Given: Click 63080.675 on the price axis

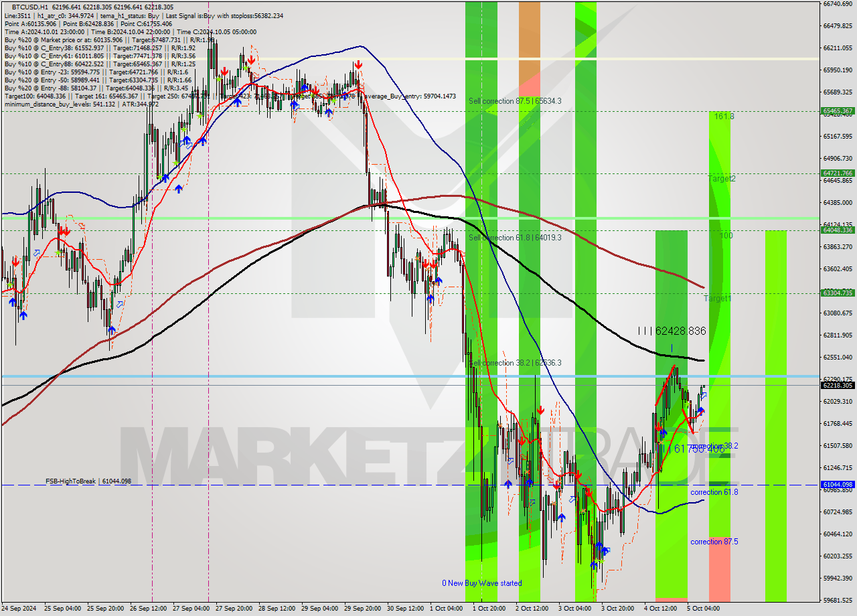Looking at the screenshot, I should tap(837, 313).
